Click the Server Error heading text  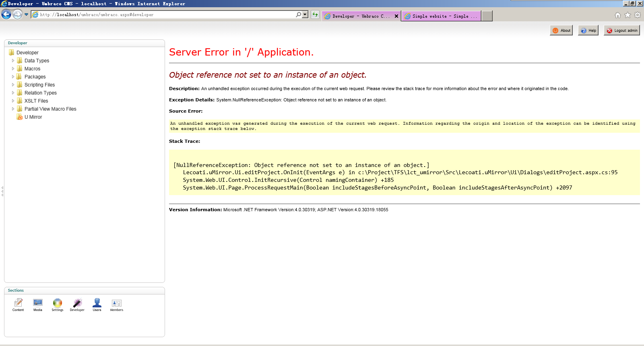pyautogui.click(x=241, y=52)
